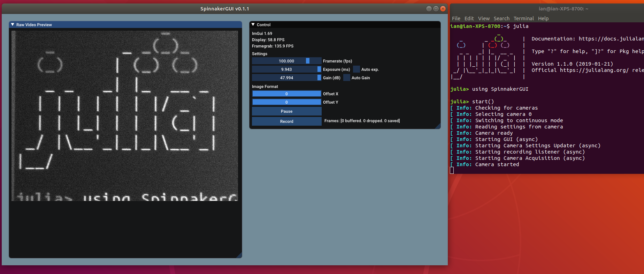Click 'Info: Switching to continuous mode' terminal line
Viewport: 644px width, 274px height.
(507, 120)
